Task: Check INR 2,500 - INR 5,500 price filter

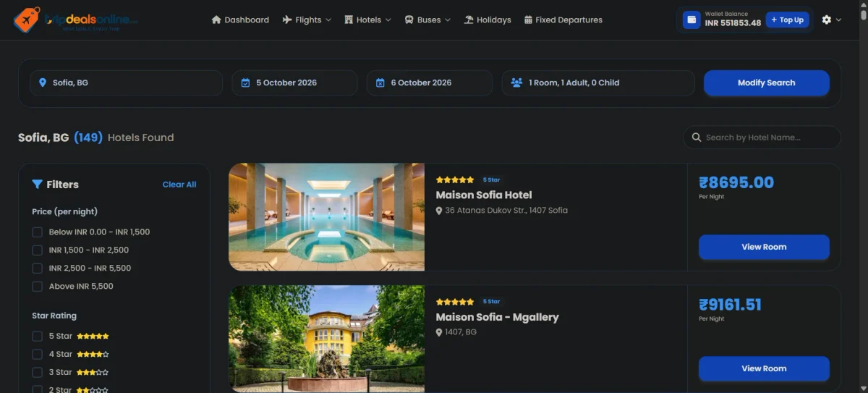Action: click(37, 268)
